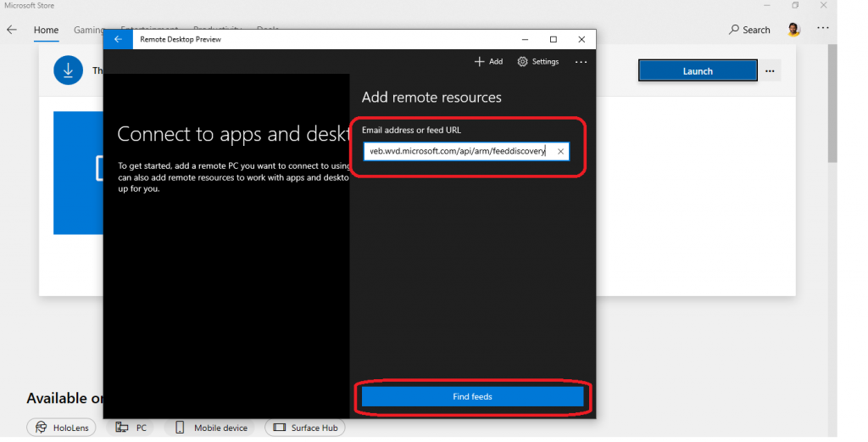
Task: Go back using Remote Desktop back arrow
Action: click(x=118, y=39)
